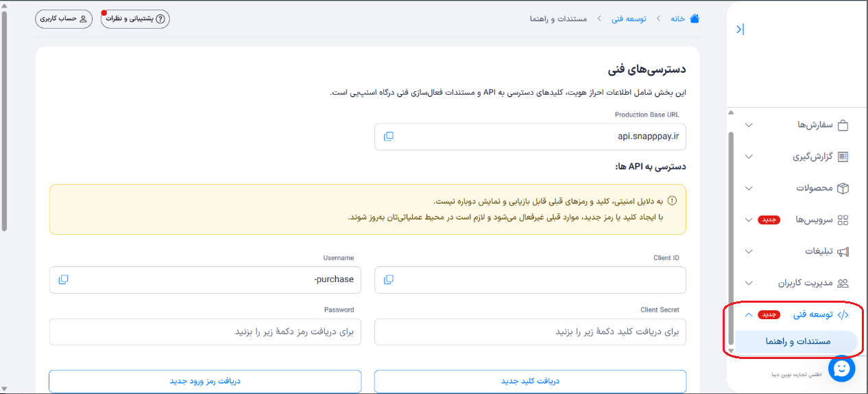Copy the Client ID value
868x394 pixels.
click(x=389, y=279)
